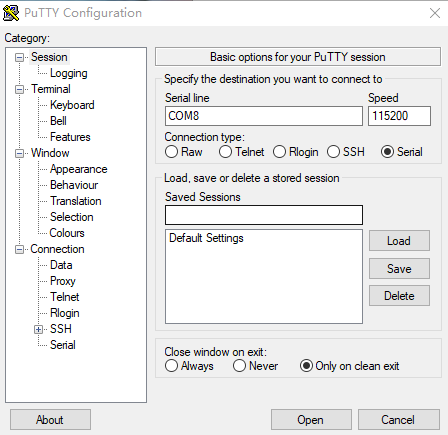Collapse the Session tree node

20,58
